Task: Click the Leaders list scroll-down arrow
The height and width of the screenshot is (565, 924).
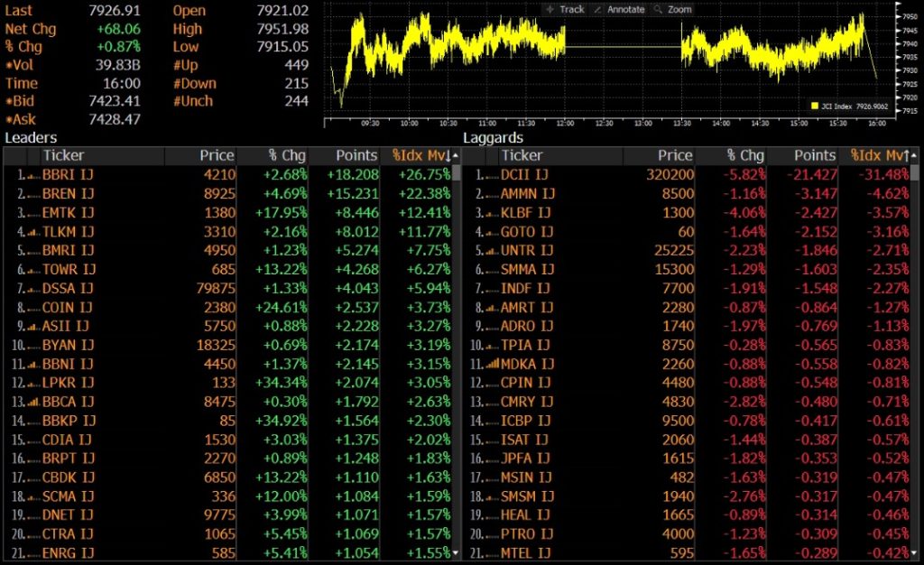Action: click(x=456, y=552)
